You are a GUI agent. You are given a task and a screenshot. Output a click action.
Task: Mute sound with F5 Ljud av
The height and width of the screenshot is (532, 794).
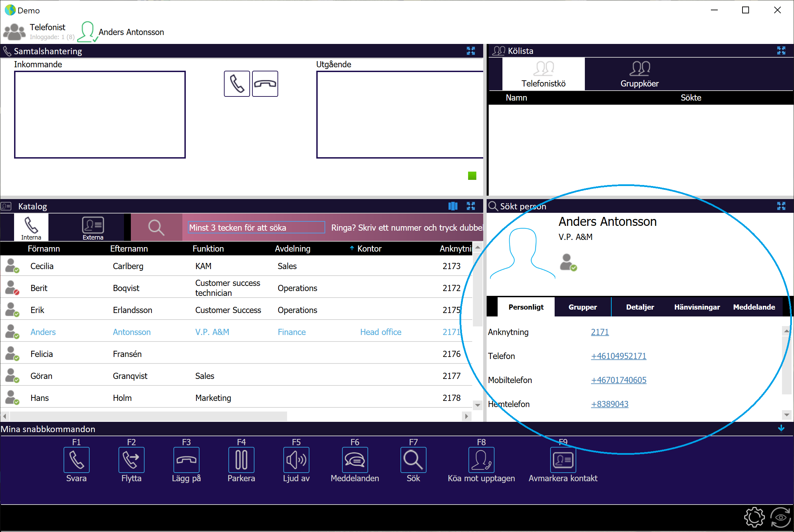pos(296,460)
